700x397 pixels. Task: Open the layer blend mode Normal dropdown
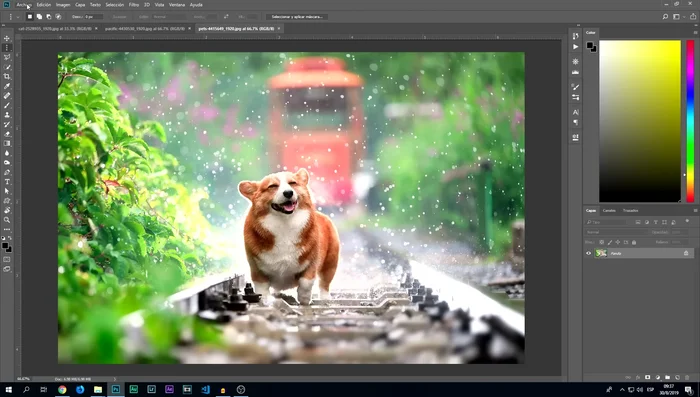[616, 232]
